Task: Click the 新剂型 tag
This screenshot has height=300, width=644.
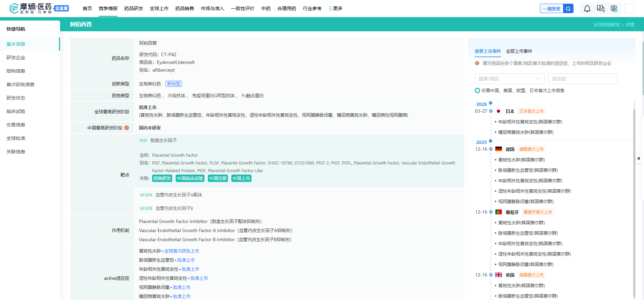Action: pyautogui.click(x=174, y=84)
